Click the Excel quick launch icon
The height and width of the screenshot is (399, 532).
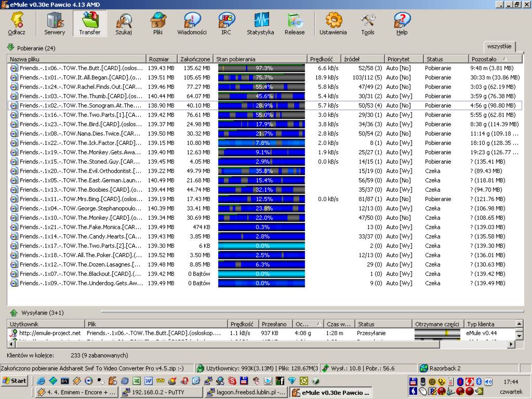[x=137, y=381]
